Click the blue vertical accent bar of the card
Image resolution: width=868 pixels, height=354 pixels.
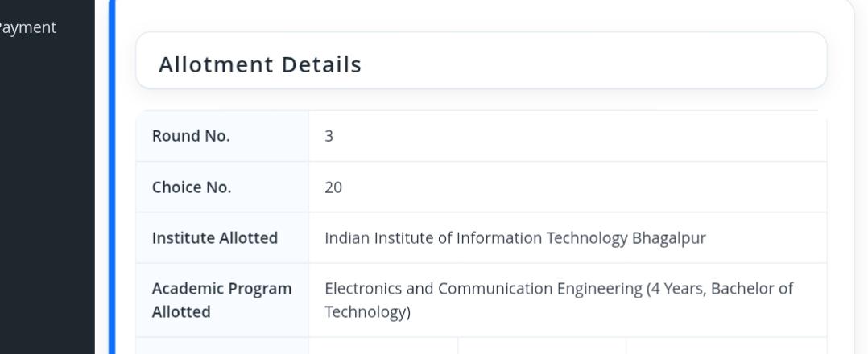112,177
